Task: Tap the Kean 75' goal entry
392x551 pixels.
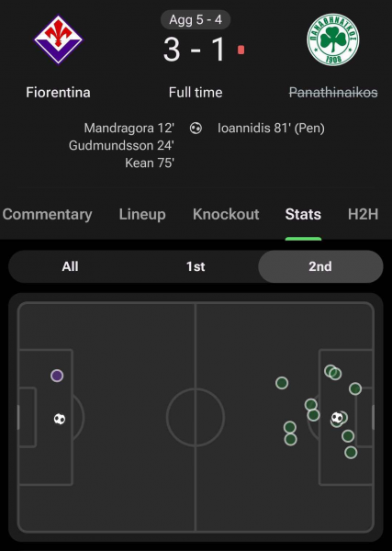Action: pyautogui.click(x=150, y=163)
